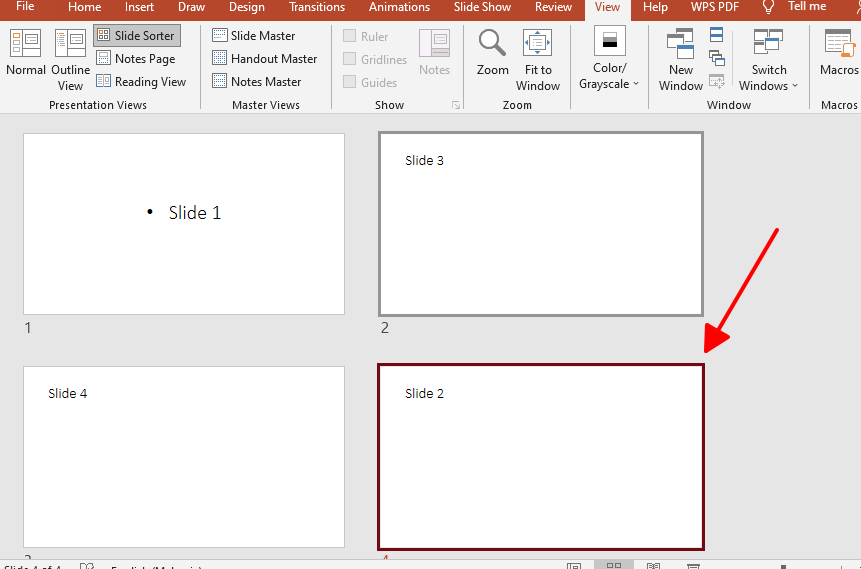Toggle the Gridlines checkbox
The image size is (861, 569).
pyautogui.click(x=350, y=59)
